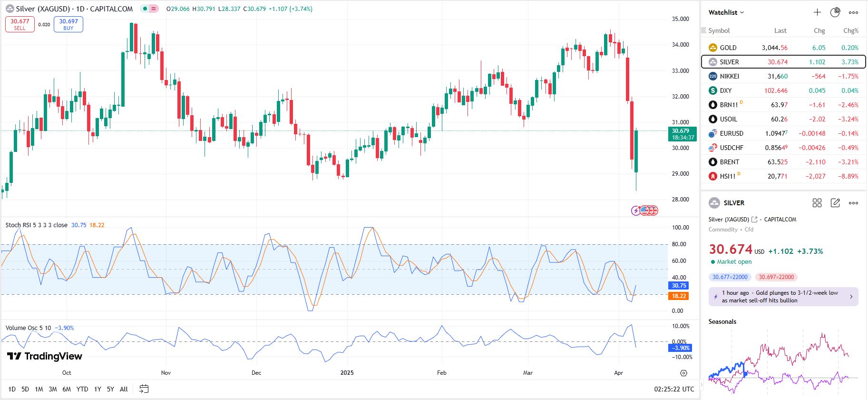Click the chart time axis settings gear
Viewport: 868px width, 400px height.
click(x=683, y=373)
